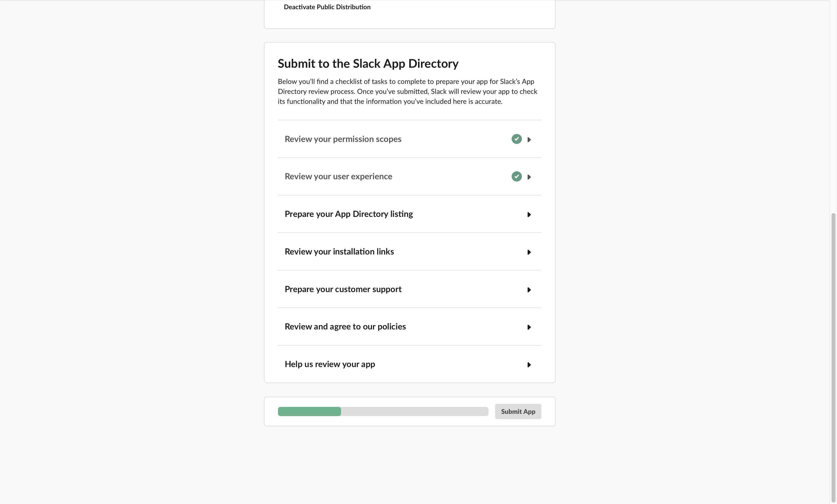Click the installation links disclosure triangle
837x504 pixels.
[x=529, y=252]
